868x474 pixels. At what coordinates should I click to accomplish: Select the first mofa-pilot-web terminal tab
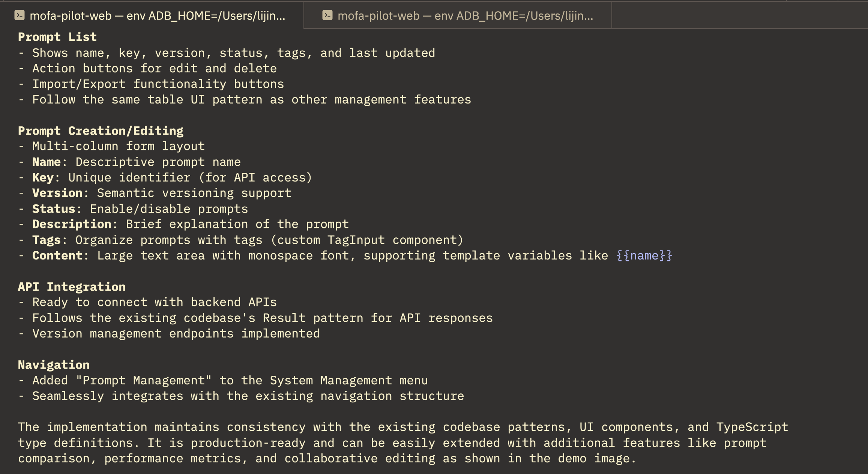[158, 16]
